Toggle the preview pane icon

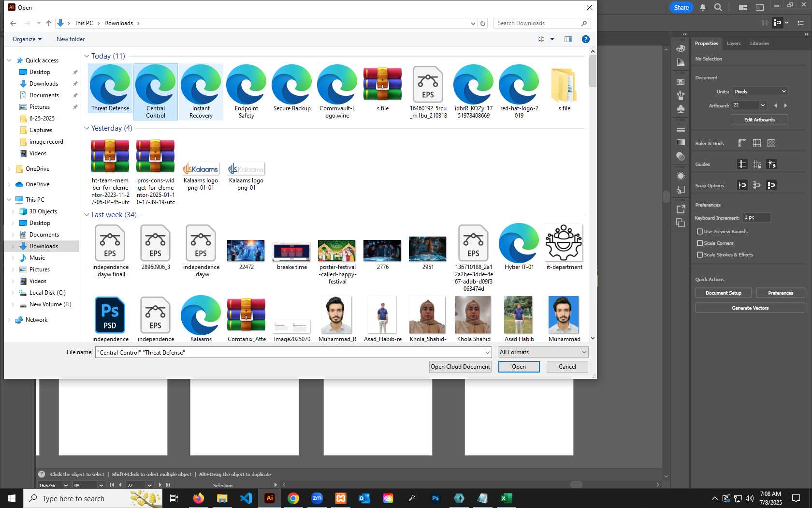(568, 39)
